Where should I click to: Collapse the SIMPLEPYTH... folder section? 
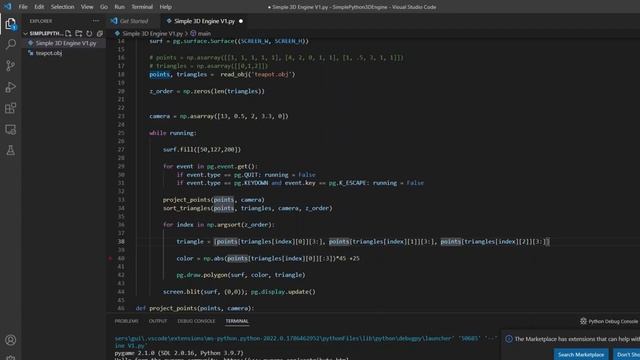43,33
